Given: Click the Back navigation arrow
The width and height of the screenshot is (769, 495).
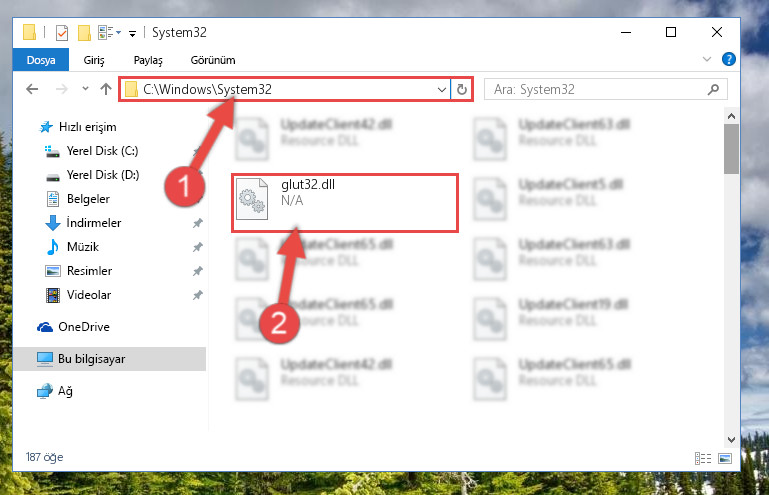Looking at the screenshot, I should pyautogui.click(x=32, y=89).
